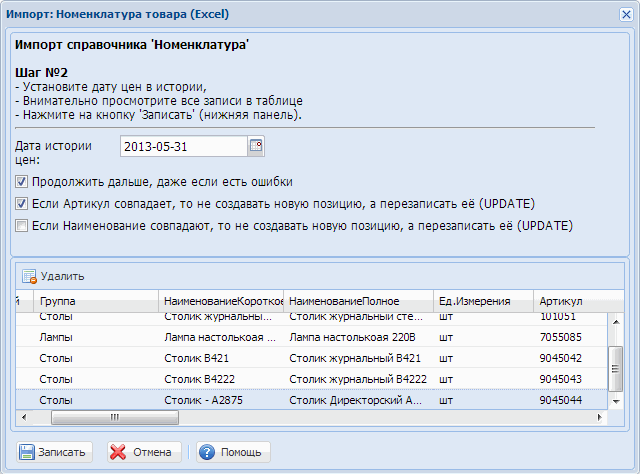Click 'шт' unit in Лампы row

[446, 337]
